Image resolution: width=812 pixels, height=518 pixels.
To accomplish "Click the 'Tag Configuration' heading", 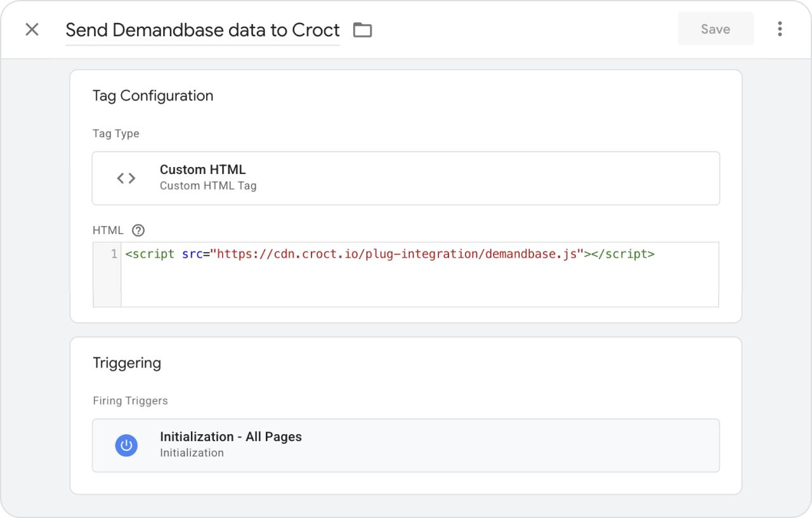I will [x=153, y=96].
